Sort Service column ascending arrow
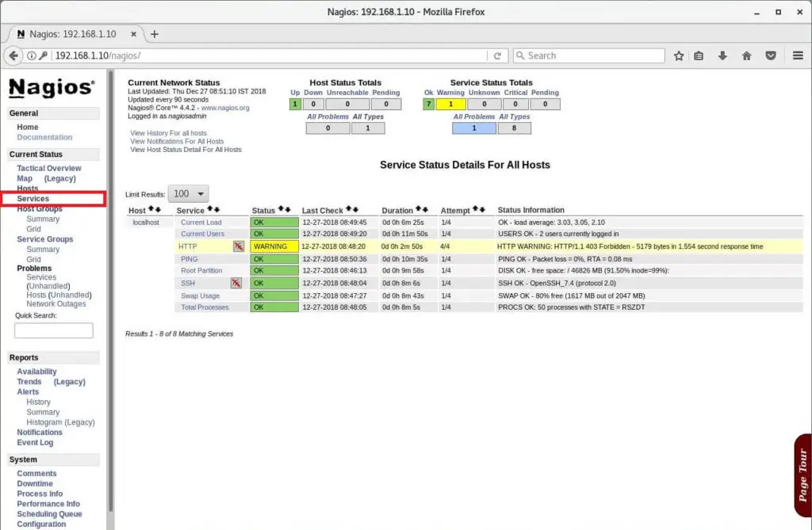The height and width of the screenshot is (530, 812). pyautogui.click(x=209, y=208)
